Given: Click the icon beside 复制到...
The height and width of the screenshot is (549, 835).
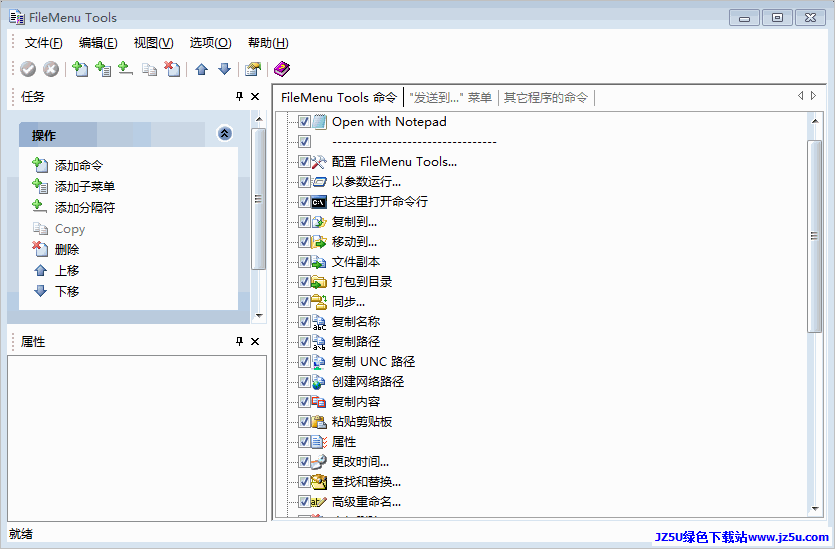Looking at the screenshot, I should tap(319, 222).
